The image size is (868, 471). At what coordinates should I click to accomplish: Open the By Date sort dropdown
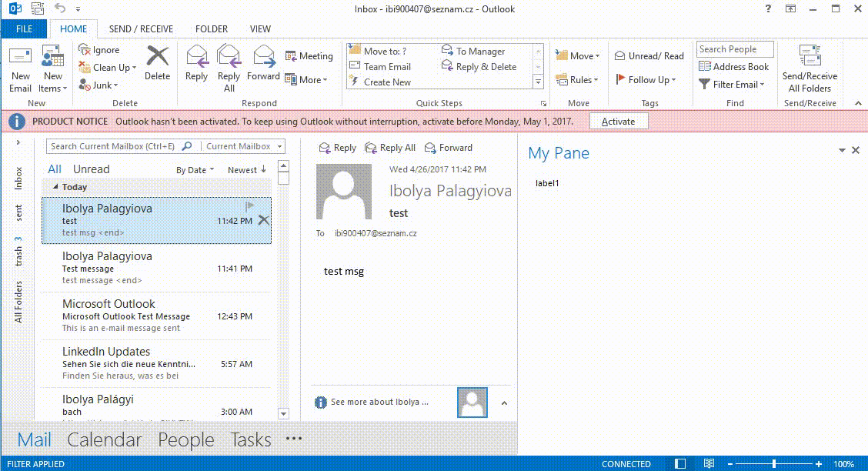tap(195, 169)
